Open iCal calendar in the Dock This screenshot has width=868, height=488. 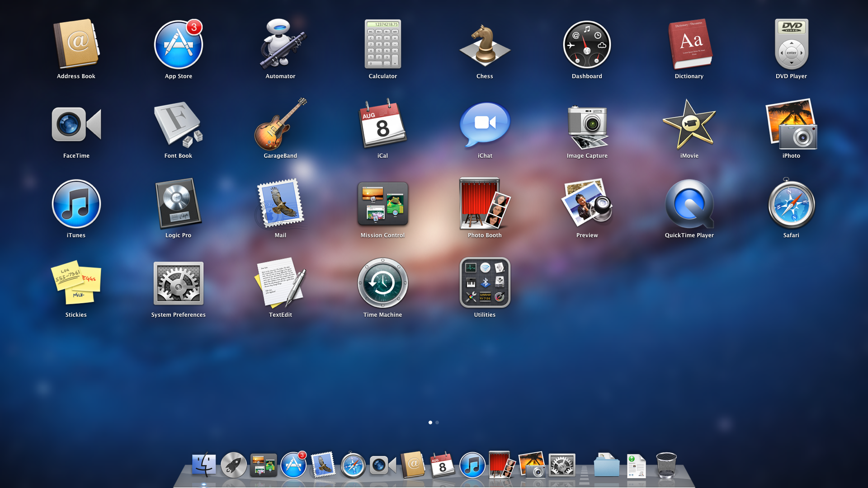pyautogui.click(x=443, y=465)
